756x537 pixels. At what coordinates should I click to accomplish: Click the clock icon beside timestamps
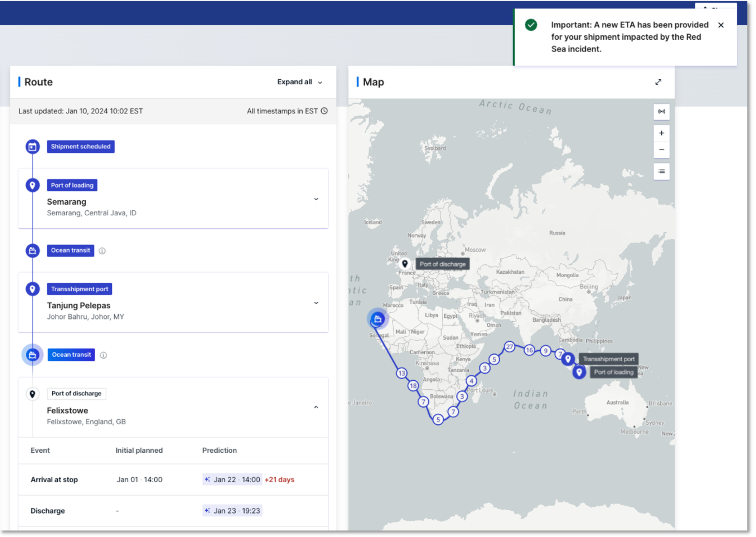coord(324,111)
